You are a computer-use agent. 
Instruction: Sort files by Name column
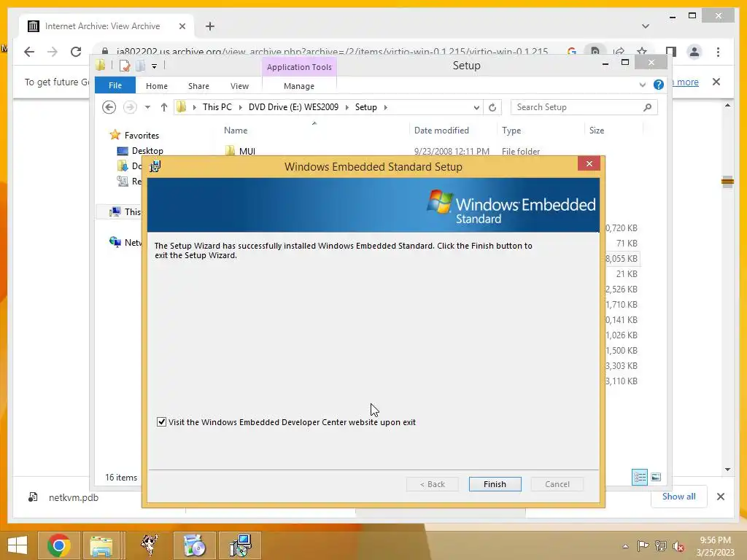(236, 130)
